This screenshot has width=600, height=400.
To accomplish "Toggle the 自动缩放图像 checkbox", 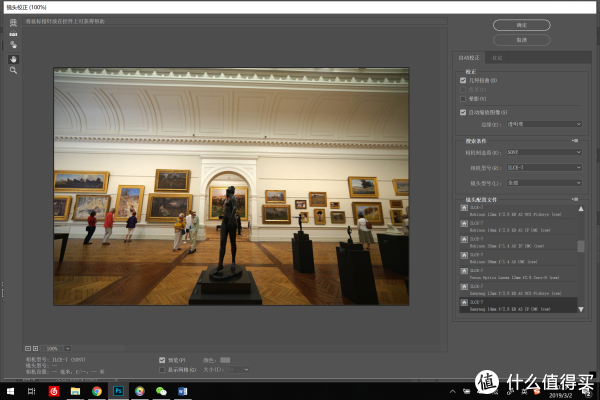I will [463, 112].
